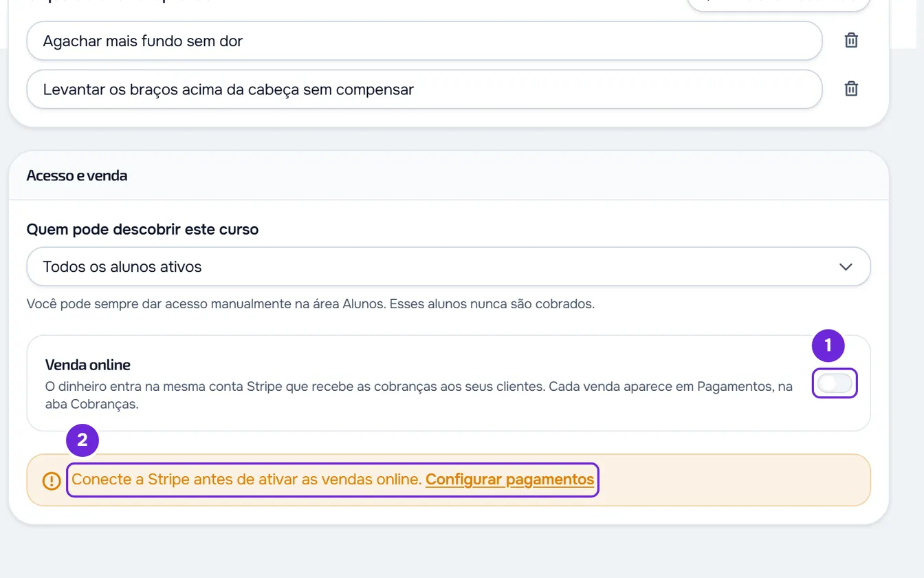Click the 'Você pode sempre dar acesso manualmente' hint
The image size is (924, 578).
point(310,303)
